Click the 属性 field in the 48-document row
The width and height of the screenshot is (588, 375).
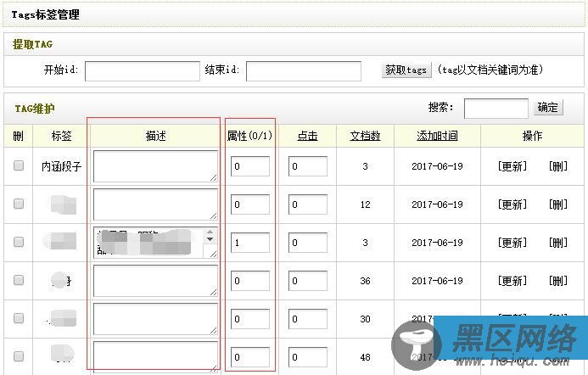click(250, 357)
